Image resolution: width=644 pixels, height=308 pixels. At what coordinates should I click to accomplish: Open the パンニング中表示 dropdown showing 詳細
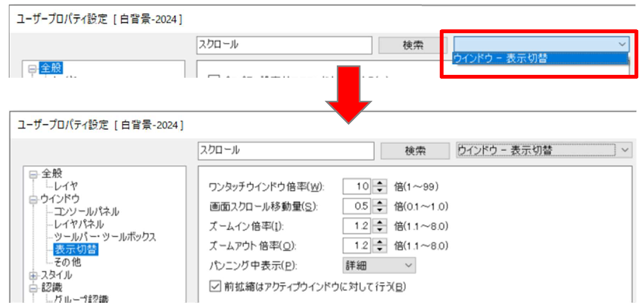point(379,266)
